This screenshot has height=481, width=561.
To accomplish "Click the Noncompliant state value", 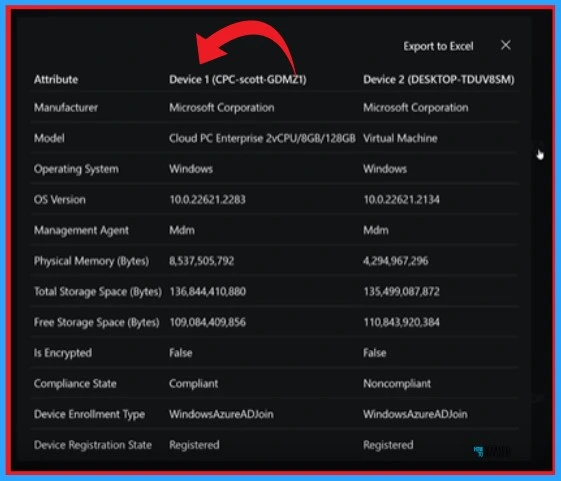I will point(397,384).
